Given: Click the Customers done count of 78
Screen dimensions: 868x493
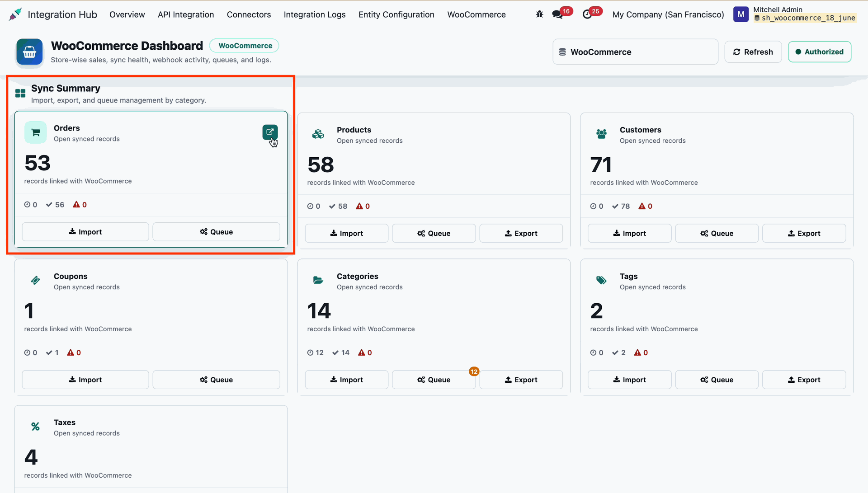Looking at the screenshot, I should tap(621, 207).
